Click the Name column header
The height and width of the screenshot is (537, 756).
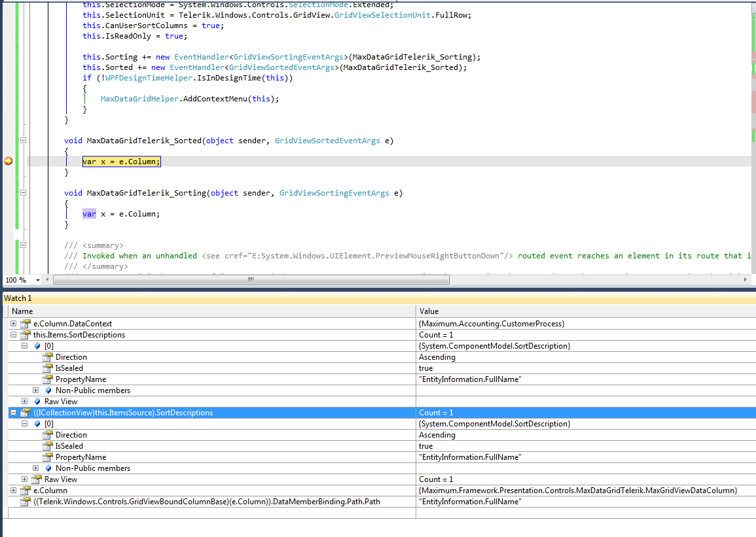[212, 311]
